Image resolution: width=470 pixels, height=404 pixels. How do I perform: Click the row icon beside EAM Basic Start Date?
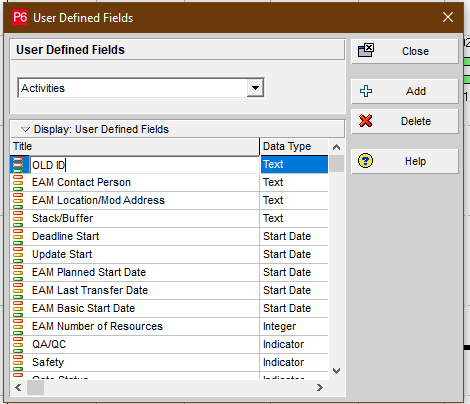pos(18,309)
